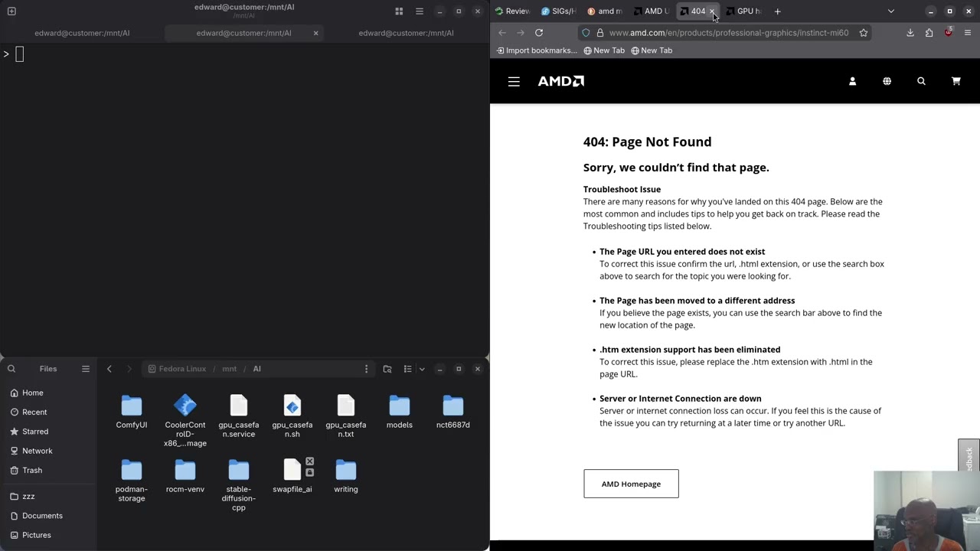Select the gpu_casefan.service file
Screen dimensions: 980x551
point(239,416)
